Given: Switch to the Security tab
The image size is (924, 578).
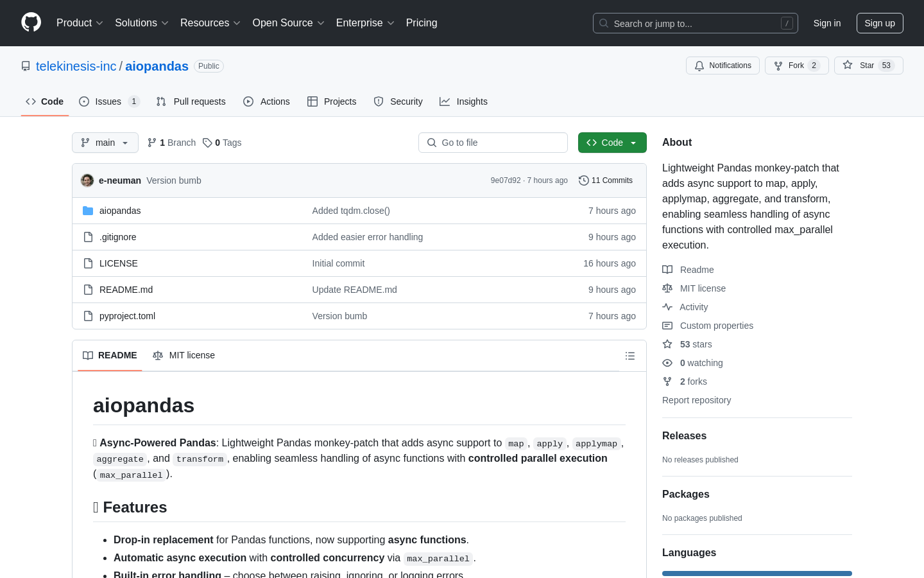Looking at the screenshot, I should pos(398,101).
